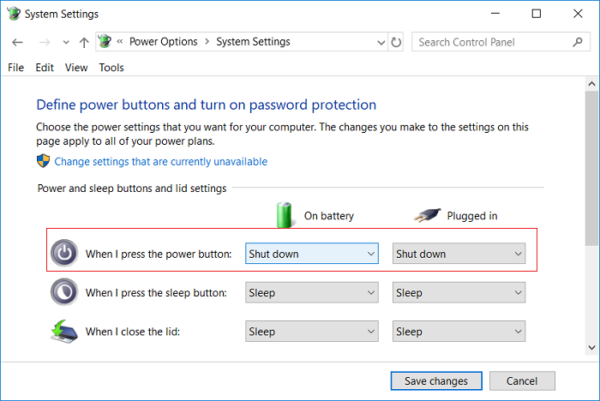Viewport: 600px width, 401px height.
Task: Open recent locations chevron dropdown
Action: pyautogui.click(x=66, y=42)
